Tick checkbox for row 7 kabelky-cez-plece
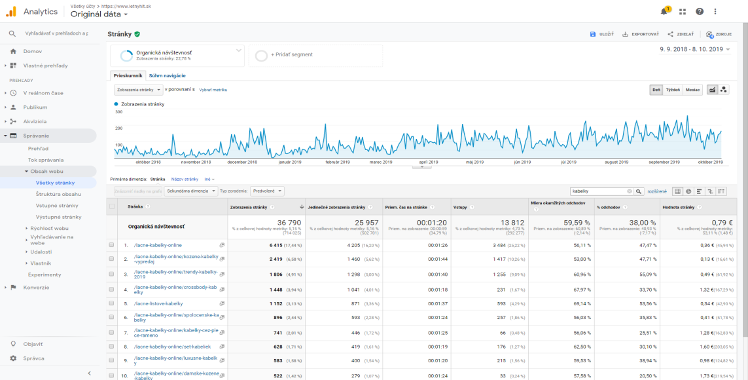This screenshot has width=748, height=380. (x=112, y=332)
